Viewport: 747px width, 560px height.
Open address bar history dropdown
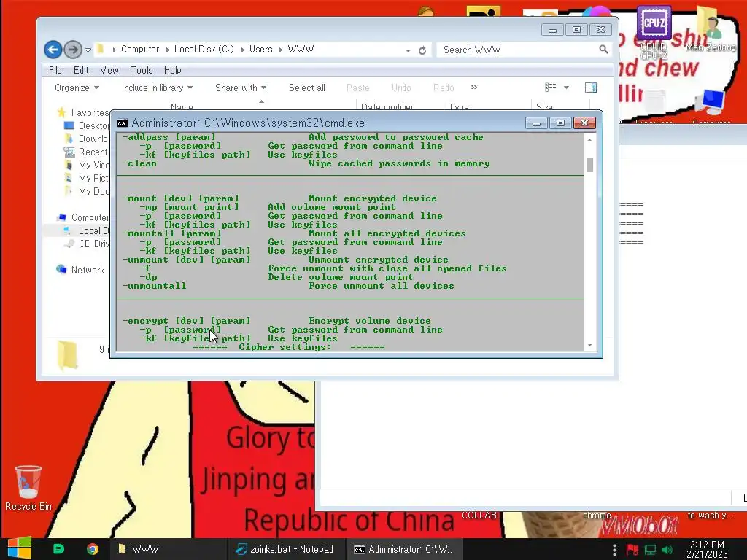click(408, 50)
